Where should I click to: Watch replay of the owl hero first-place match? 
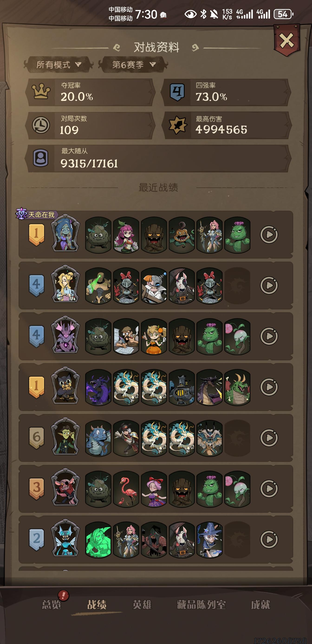269,387
